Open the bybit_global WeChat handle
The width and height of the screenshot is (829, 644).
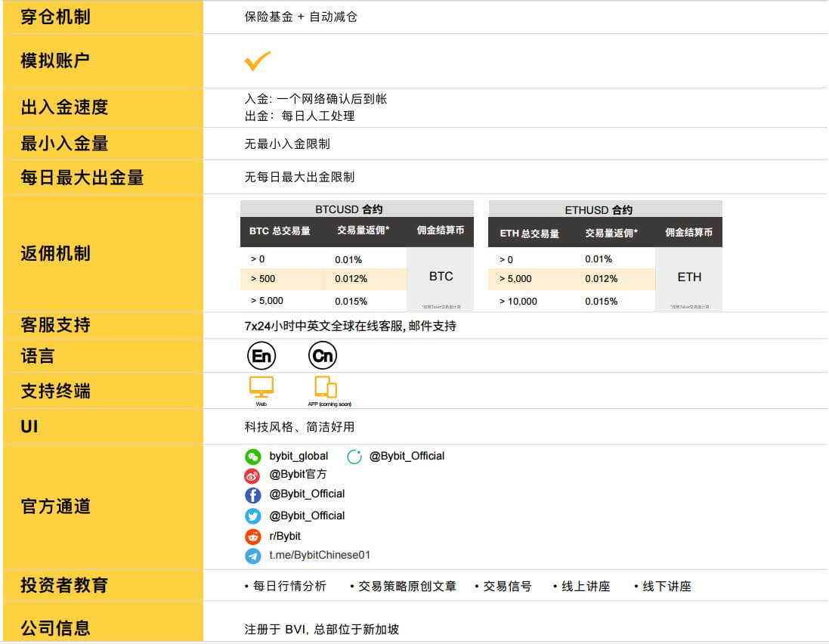tap(299, 456)
